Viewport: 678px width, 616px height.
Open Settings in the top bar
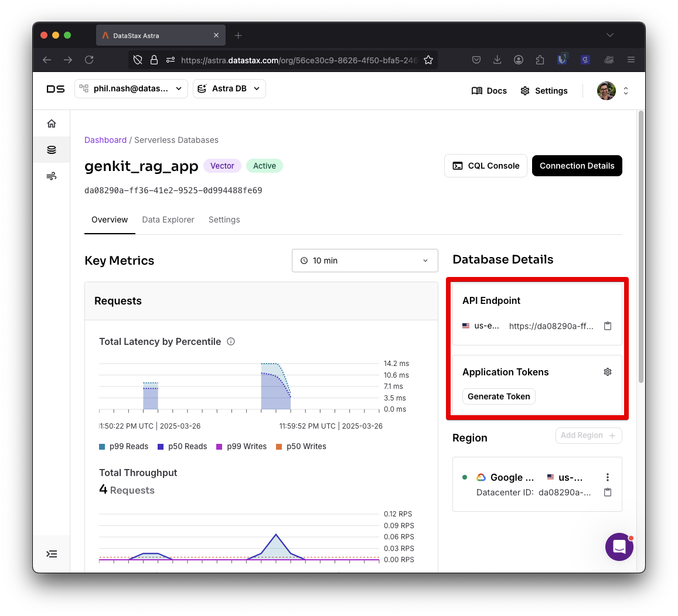click(544, 91)
